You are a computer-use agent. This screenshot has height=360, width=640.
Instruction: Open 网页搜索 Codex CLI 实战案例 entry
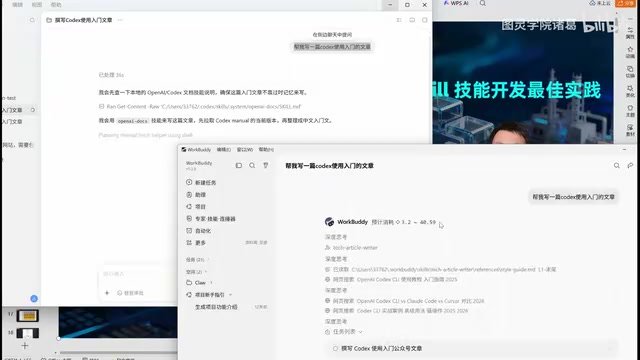click(x=396, y=311)
